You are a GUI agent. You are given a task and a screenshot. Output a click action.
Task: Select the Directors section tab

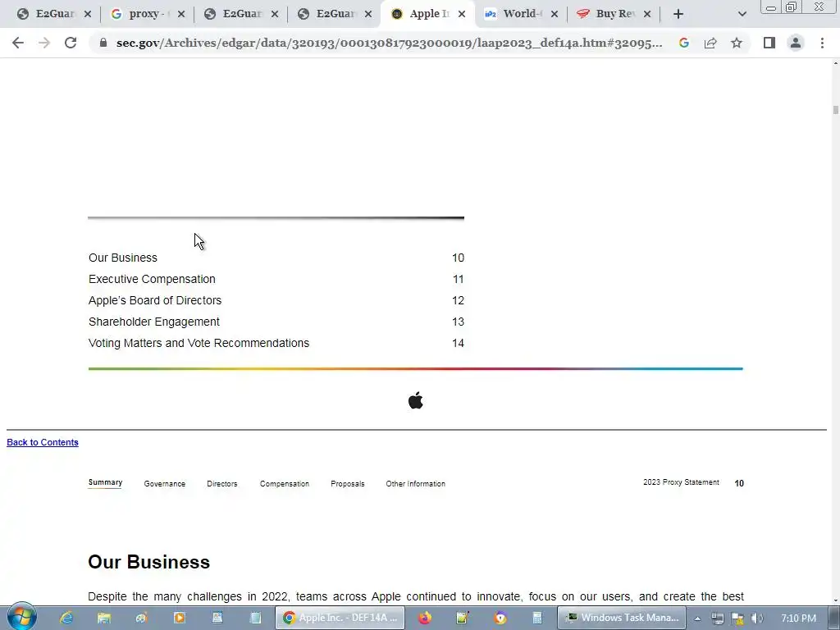pyautogui.click(x=221, y=484)
